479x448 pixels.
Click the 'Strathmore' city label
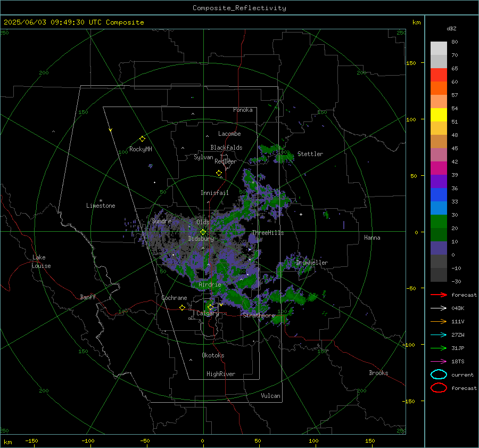click(259, 315)
